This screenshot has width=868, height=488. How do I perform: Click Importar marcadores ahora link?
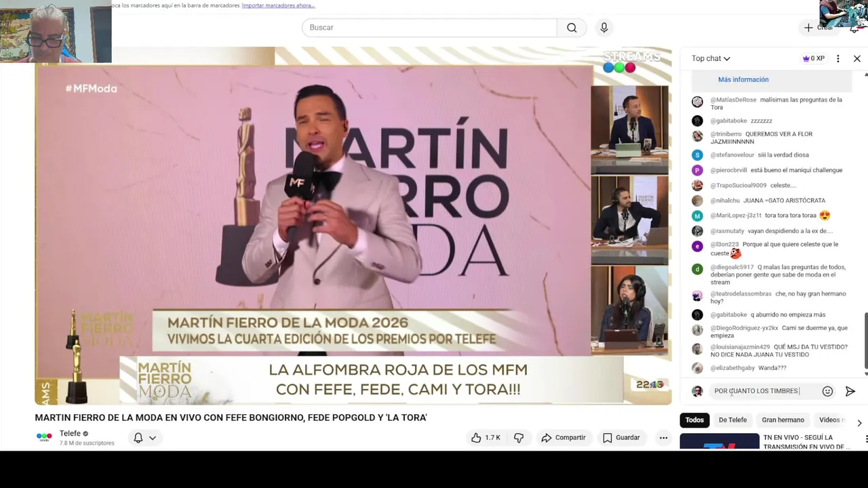tap(278, 5)
